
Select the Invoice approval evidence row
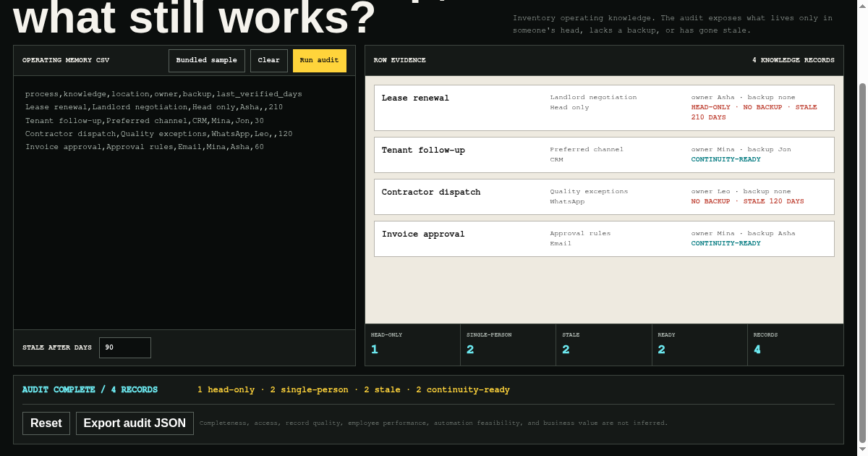pyautogui.click(x=604, y=239)
